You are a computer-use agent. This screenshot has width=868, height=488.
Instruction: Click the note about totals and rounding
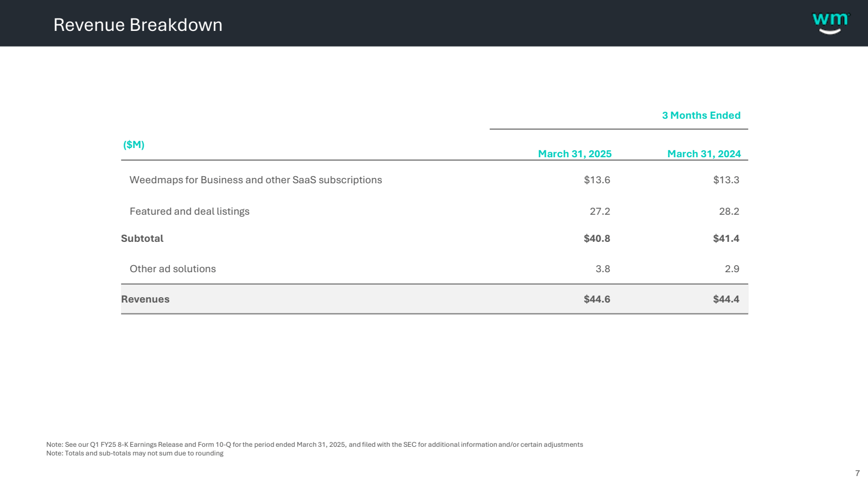point(135,453)
